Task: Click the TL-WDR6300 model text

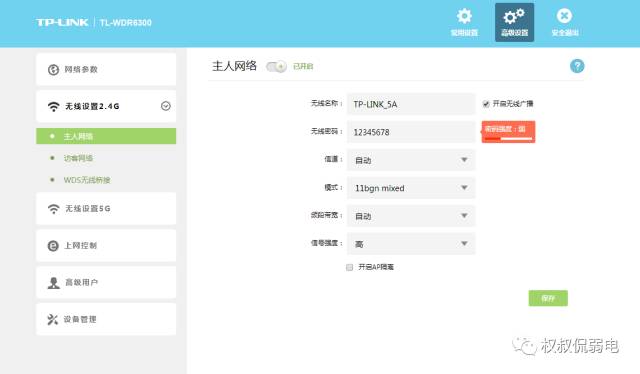Action: pyautogui.click(x=126, y=22)
